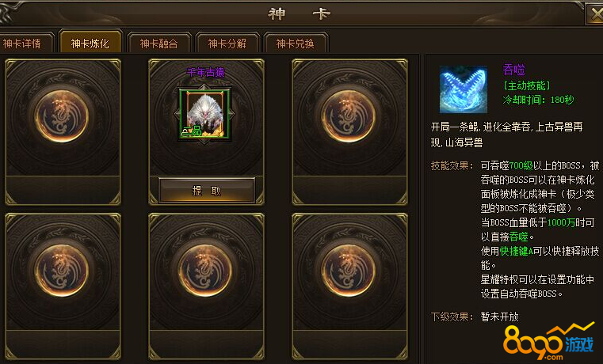This screenshot has width=603, height=364.
Task: Select the bottom-middle dragon emblem slot
Action: [x=205, y=270]
